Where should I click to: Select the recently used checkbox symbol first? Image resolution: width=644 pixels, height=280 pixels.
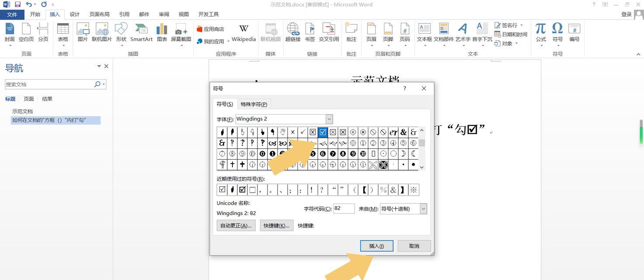(x=222, y=189)
